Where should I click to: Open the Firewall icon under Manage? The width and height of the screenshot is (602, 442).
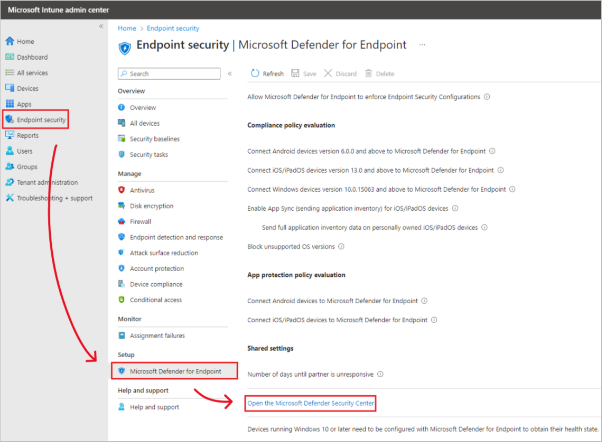pos(121,221)
